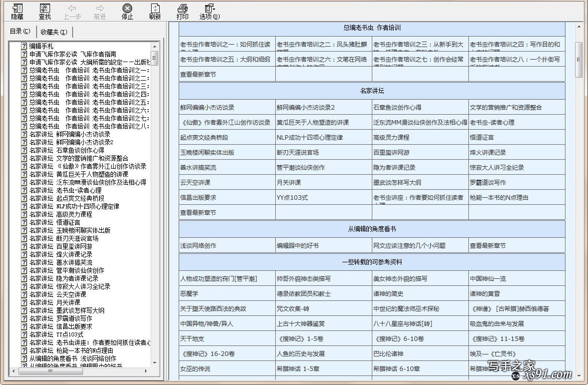Image resolution: width=588 pixels, height=385 pixels.
Task: Open link 天干地支
Action: coord(192,338)
